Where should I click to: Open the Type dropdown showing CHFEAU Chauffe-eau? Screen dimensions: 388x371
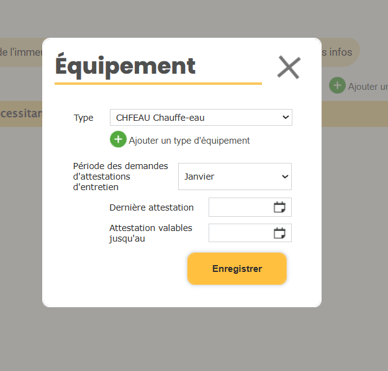coord(201,117)
